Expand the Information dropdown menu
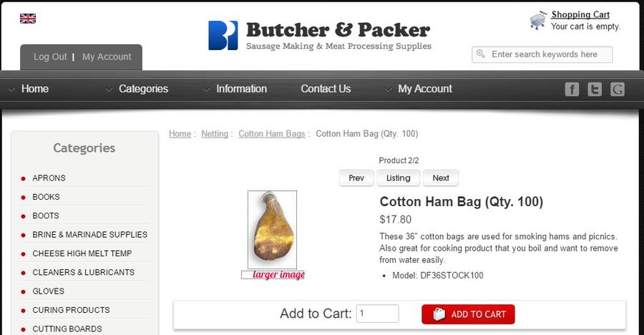Screen dimensions: 644x335 click(235, 89)
